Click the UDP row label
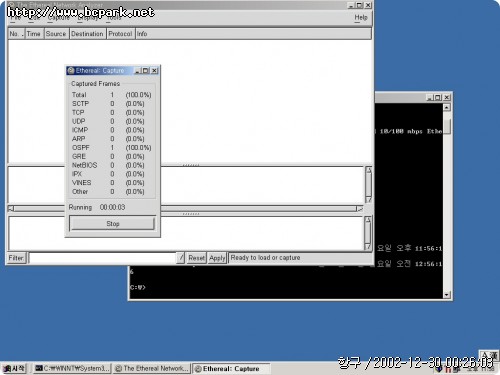500x375 pixels. click(x=78, y=121)
